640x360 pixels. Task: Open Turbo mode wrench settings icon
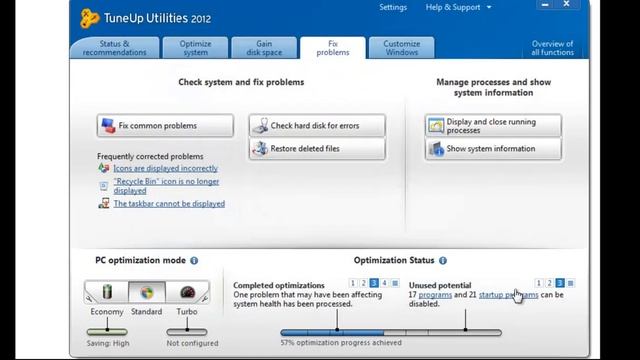[x=204, y=299]
